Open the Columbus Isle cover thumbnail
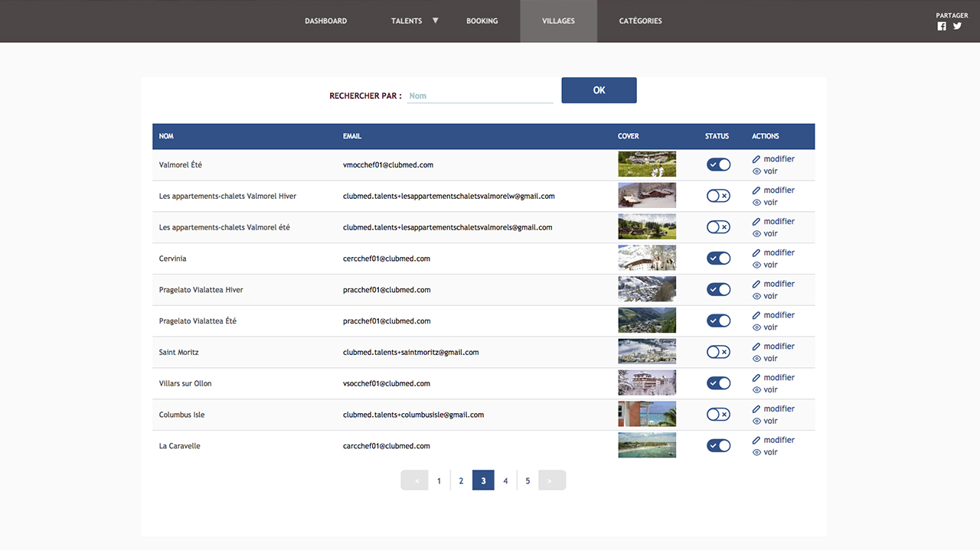Image resolution: width=980 pixels, height=550 pixels. [x=647, y=415]
